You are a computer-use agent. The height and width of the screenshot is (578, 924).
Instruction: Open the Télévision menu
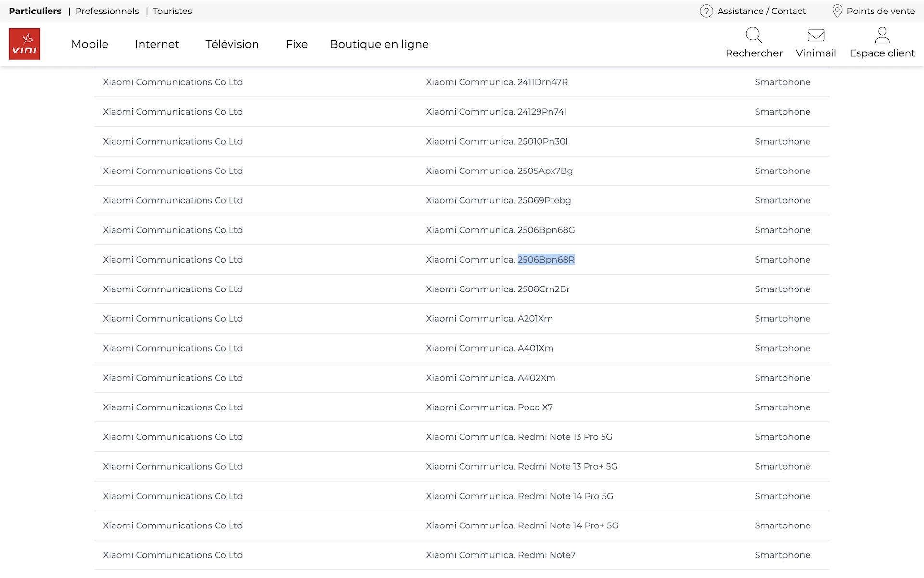point(232,44)
